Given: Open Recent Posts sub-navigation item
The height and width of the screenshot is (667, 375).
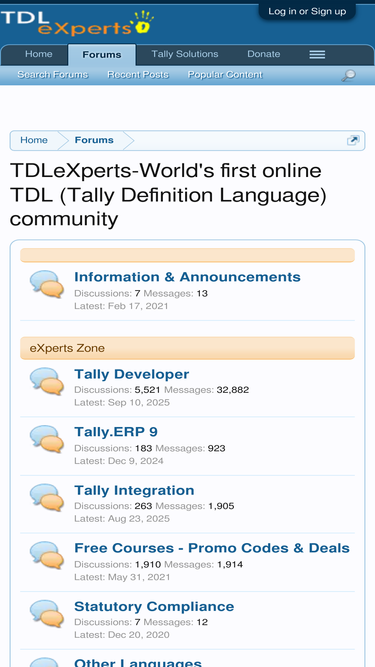Looking at the screenshot, I should 138,75.
